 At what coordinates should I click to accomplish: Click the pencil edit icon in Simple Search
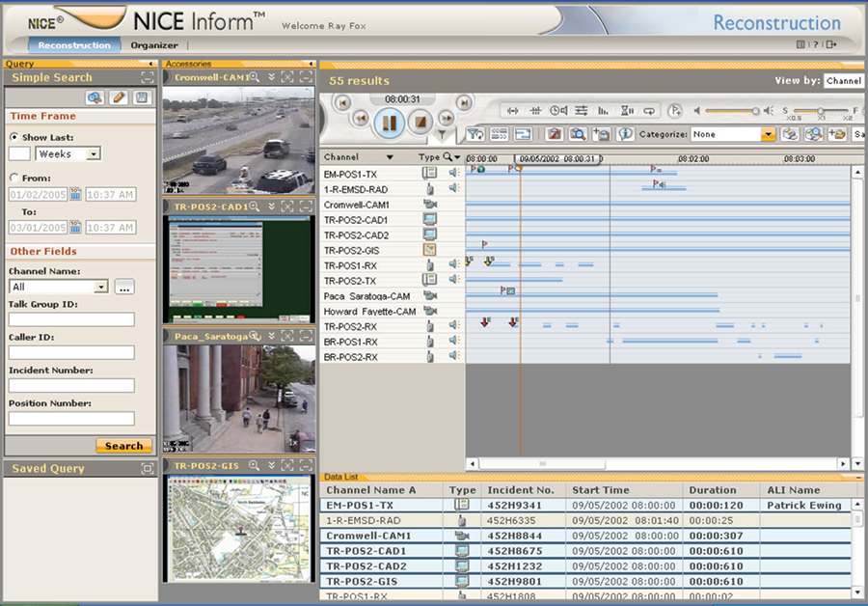pyautogui.click(x=118, y=97)
